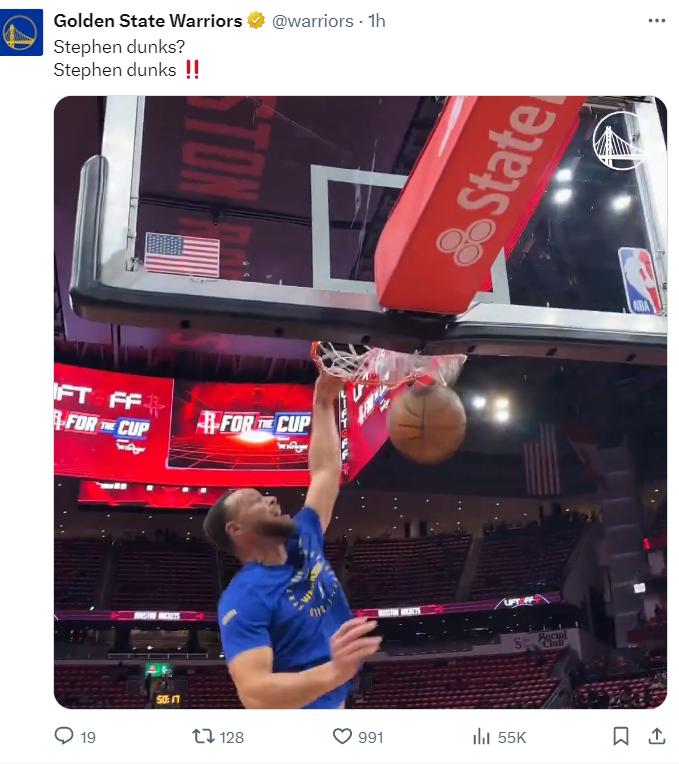This screenshot has height=764, width=679.
Task: Click the reply count 19
Action: pyautogui.click(x=88, y=737)
